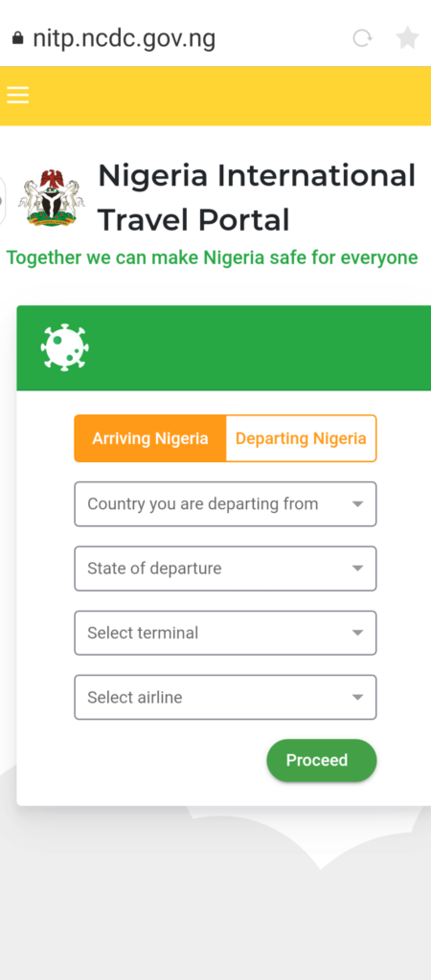Open the Country you are departing from dropdown
Image resolution: width=431 pixels, height=980 pixels.
(x=225, y=503)
